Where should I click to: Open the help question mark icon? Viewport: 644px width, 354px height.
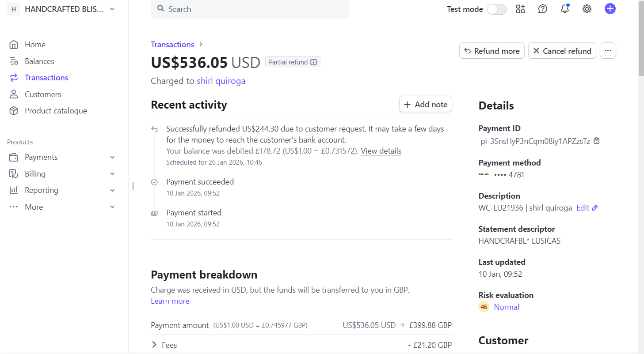pos(542,9)
